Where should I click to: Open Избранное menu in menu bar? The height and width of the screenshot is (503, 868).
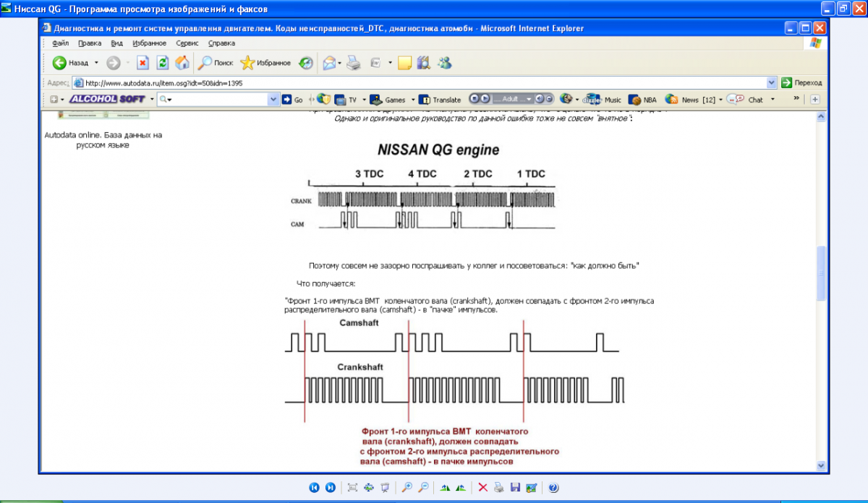click(150, 43)
